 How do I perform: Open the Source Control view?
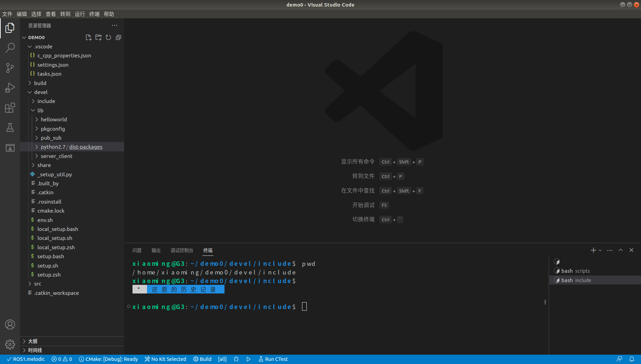[10, 68]
